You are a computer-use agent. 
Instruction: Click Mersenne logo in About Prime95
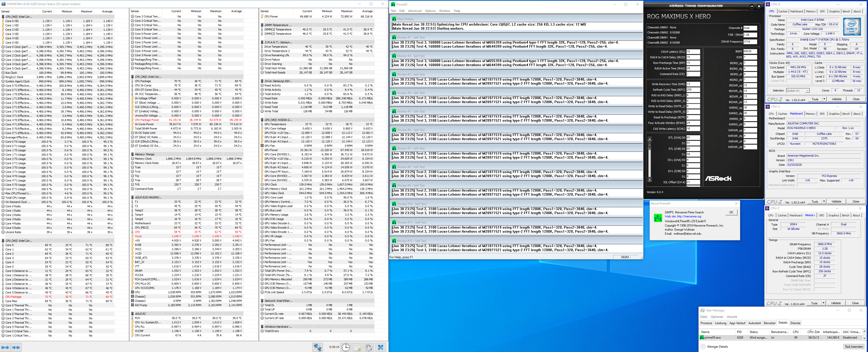pos(658,218)
